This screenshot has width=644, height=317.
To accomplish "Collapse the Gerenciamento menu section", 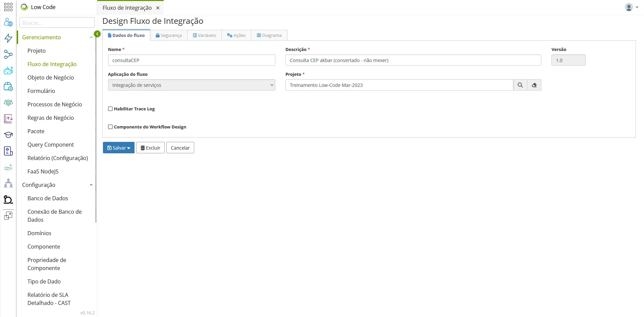I will pos(91,37).
